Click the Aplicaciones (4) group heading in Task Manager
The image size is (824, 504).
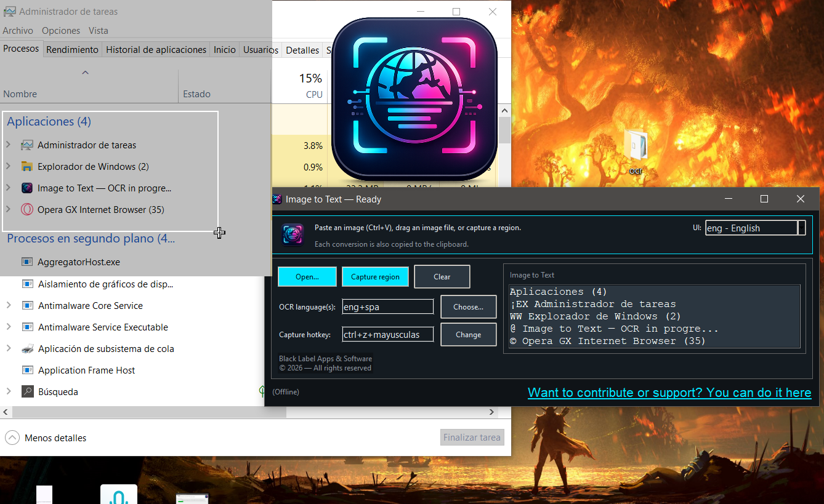[x=49, y=121]
